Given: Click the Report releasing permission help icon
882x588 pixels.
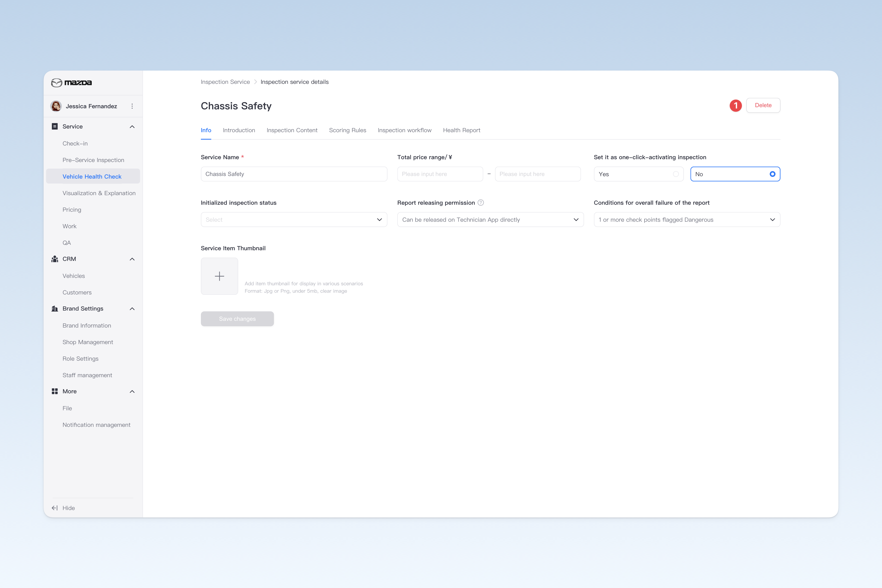Looking at the screenshot, I should (481, 203).
